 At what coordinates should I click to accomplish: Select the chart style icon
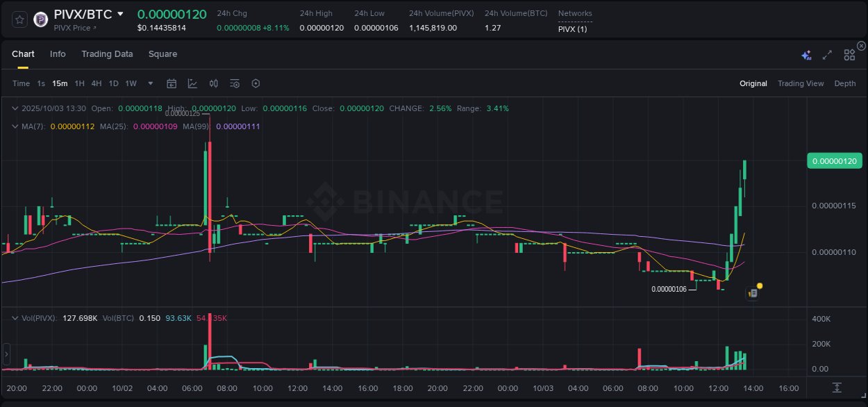192,83
